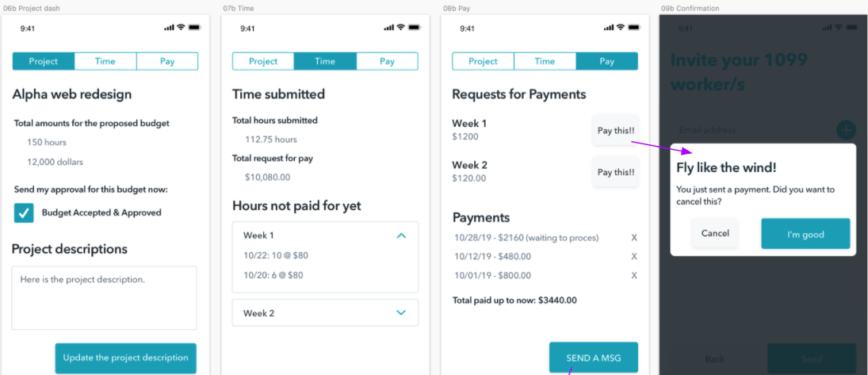The width and height of the screenshot is (868, 375).
Task: Confirm with the I'm good button
Action: [805, 234]
